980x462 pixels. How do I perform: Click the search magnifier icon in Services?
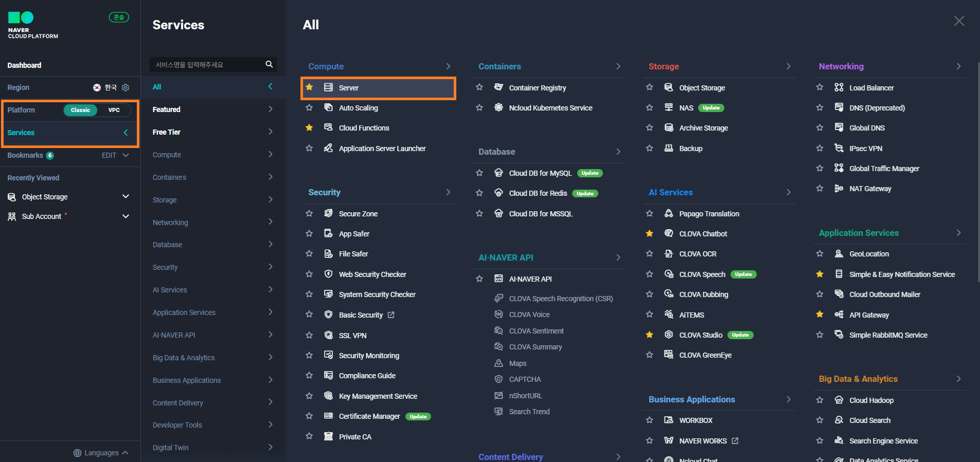point(269,64)
